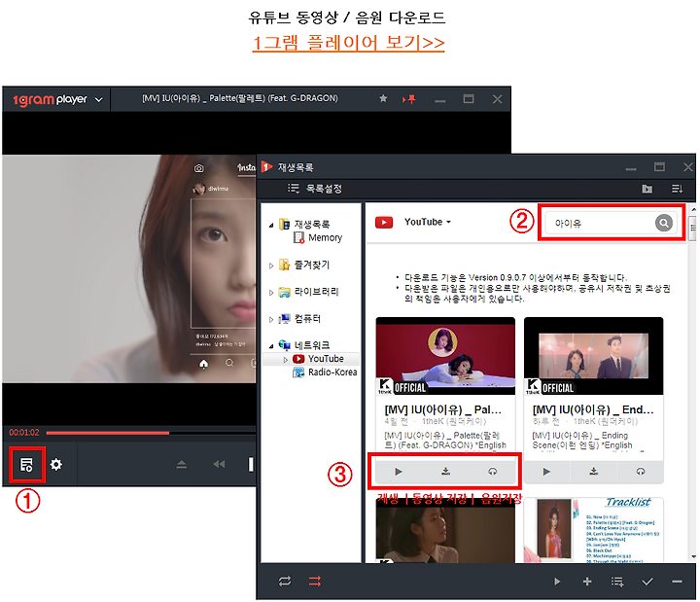Collapse the 재생목록 tree node
700x602 pixels.
tap(271, 226)
